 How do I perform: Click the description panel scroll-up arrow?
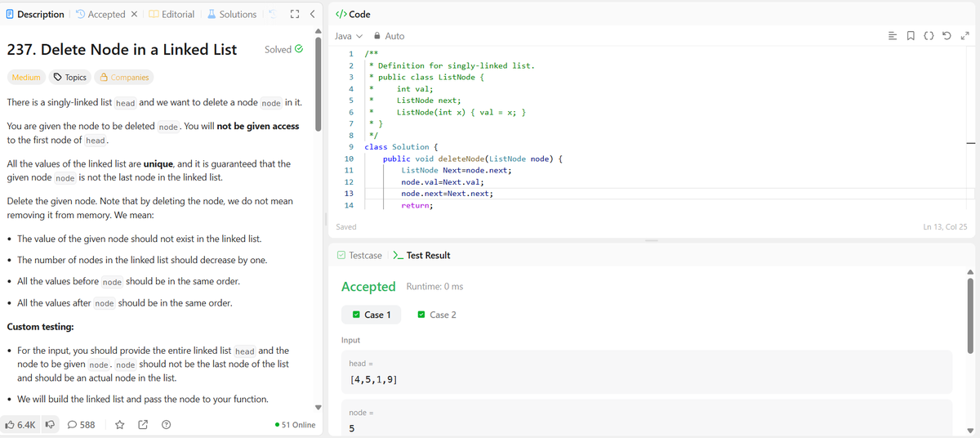point(319,31)
